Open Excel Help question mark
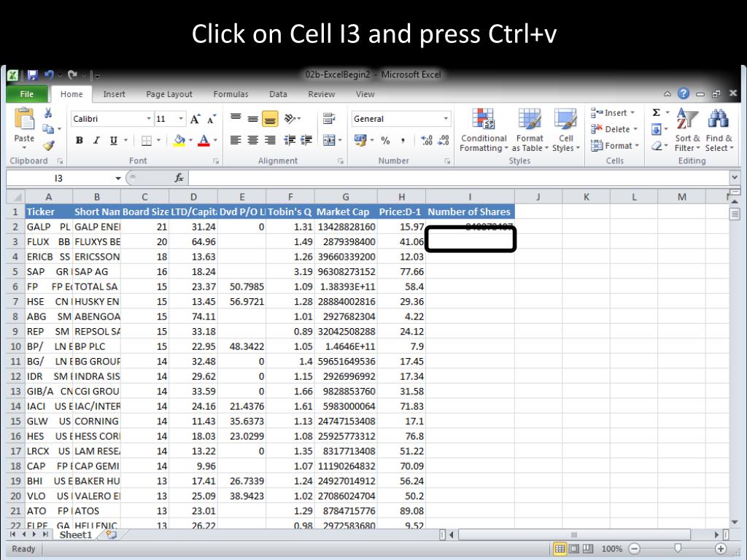The image size is (747, 560). (683, 94)
